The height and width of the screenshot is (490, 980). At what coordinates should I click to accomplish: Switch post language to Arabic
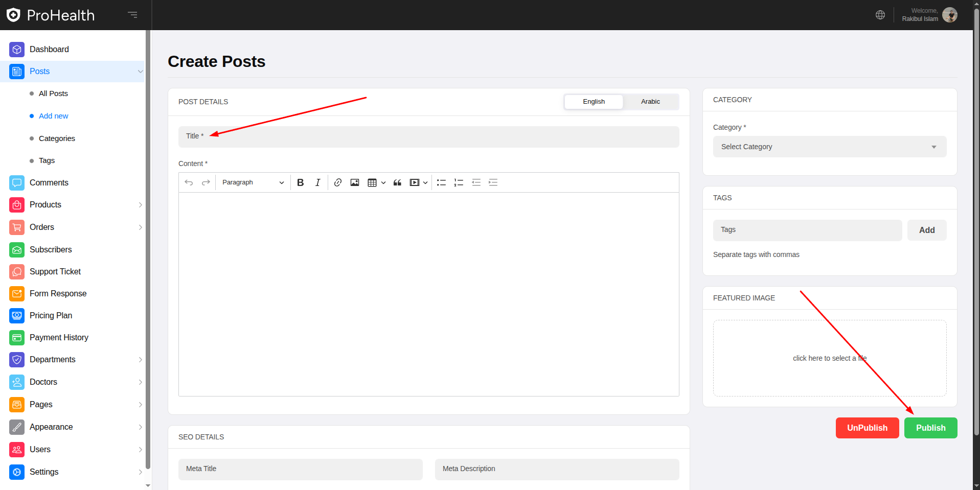click(x=650, y=102)
